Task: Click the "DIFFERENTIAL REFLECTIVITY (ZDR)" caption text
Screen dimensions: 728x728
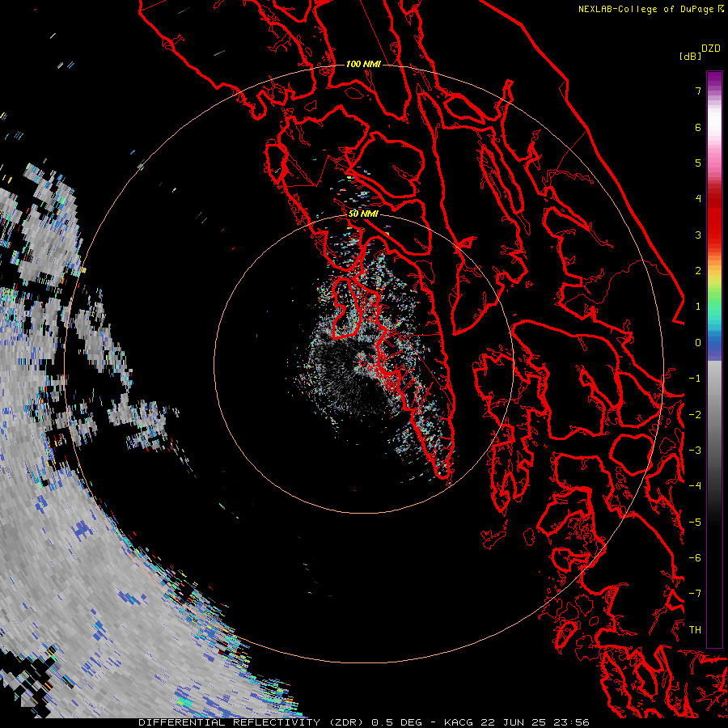Action: [x=252, y=722]
